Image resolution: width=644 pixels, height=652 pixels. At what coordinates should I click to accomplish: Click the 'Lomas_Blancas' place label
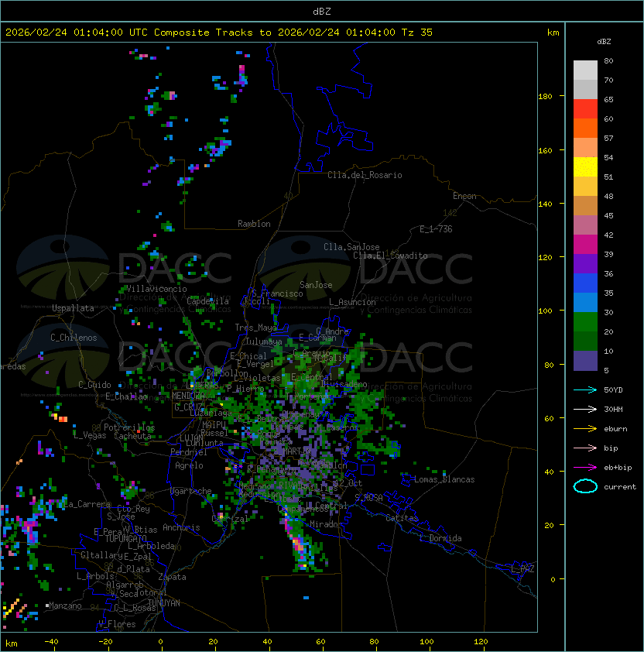pyautogui.click(x=444, y=479)
